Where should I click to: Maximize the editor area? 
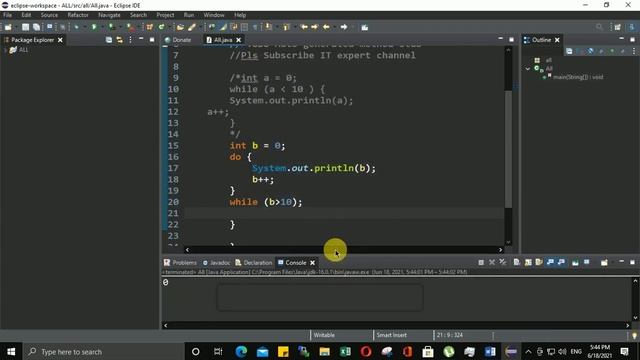511,40
